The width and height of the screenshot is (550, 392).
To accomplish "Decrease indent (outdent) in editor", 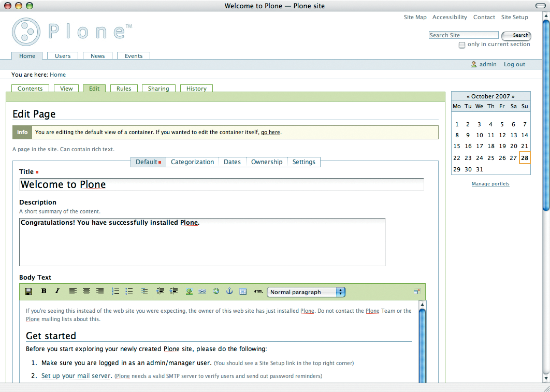I will (161, 291).
